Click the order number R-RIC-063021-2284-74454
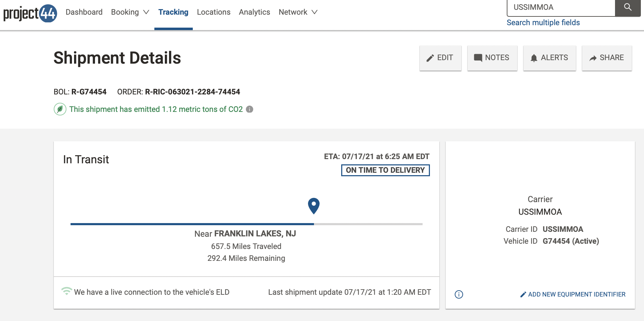The height and width of the screenshot is (321, 644). [x=192, y=92]
